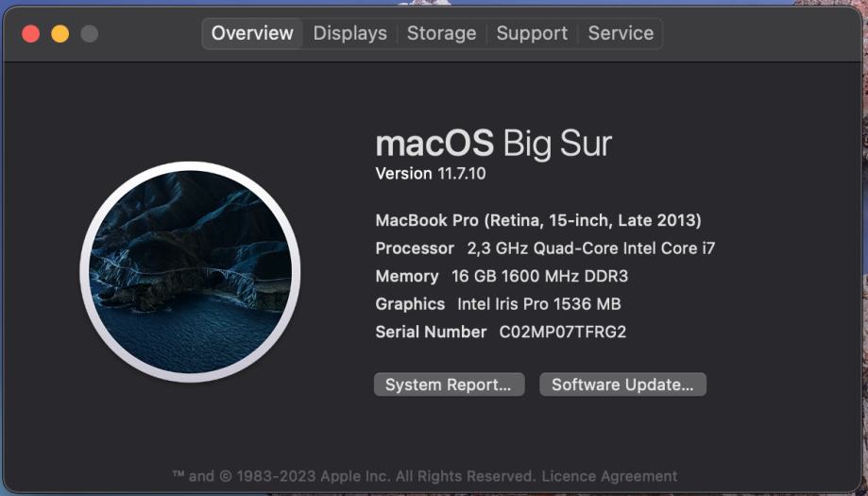Click the Apple copyright notice text
Viewport: 868px width, 496px height.
coord(354,476)
